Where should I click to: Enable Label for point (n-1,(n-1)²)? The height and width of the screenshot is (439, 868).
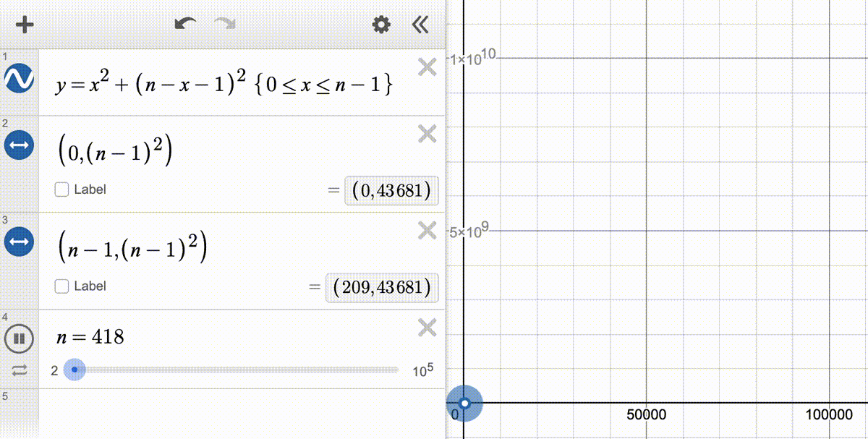62,286
